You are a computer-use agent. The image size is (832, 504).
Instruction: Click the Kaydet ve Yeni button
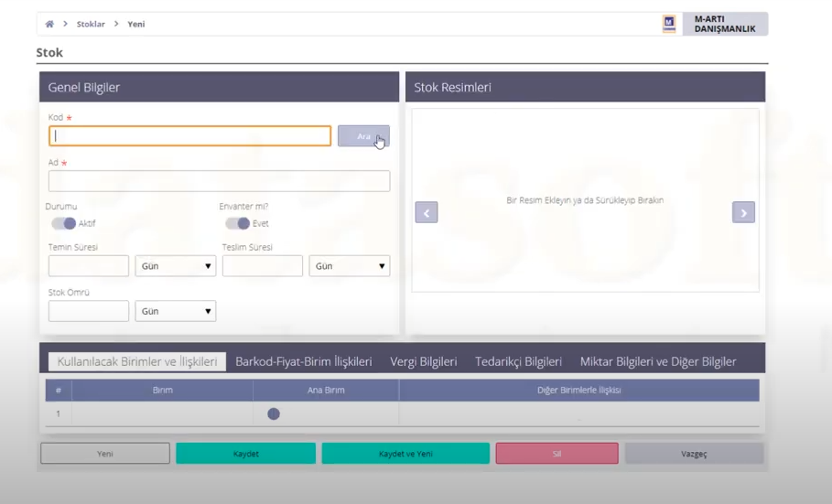click(405, 454)
